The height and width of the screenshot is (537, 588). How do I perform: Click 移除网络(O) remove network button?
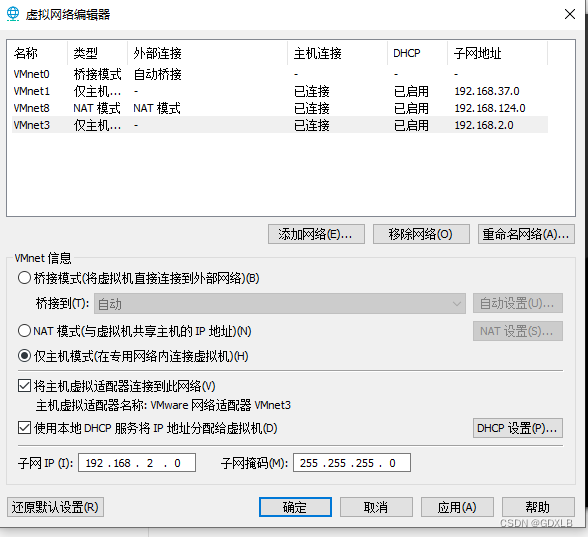click(421, 234)
